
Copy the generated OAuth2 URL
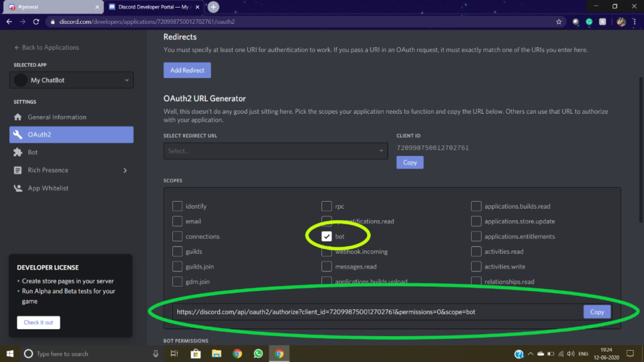click(597, 312)
